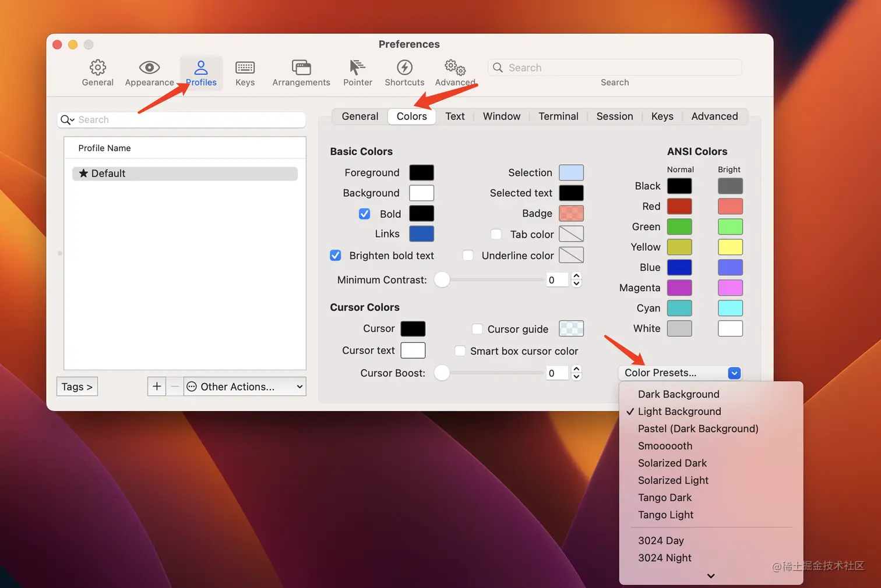Switch to the Session profile tab
Image resolution: width=881 pixels, height=588 pixels.
615,116
